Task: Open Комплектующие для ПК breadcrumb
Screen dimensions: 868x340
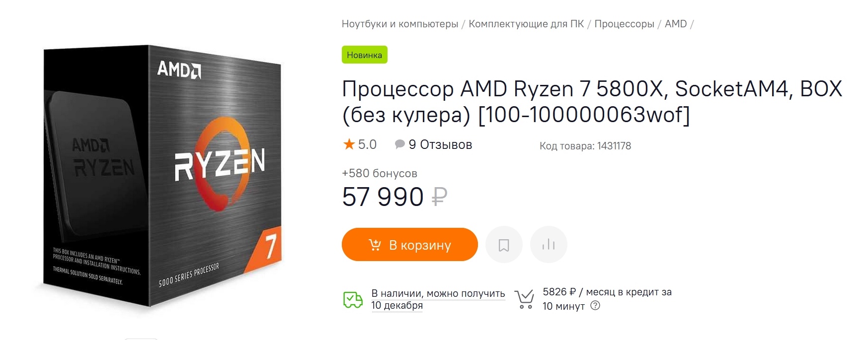Action: coord(526,24)
